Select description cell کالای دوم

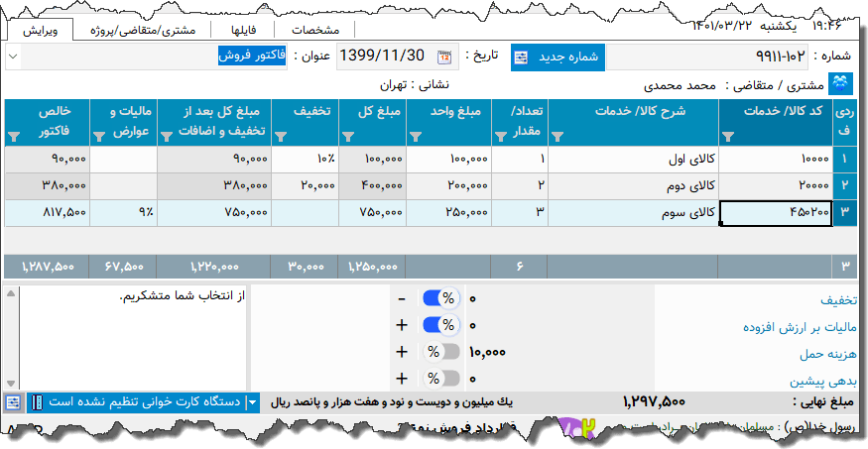coord(633,185)
